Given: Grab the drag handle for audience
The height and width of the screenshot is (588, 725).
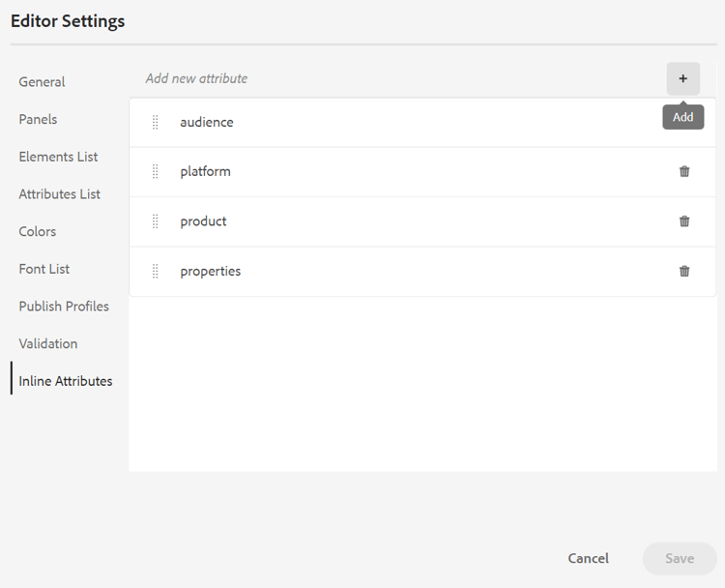Looking at the screenshot, I should [155, 122].
